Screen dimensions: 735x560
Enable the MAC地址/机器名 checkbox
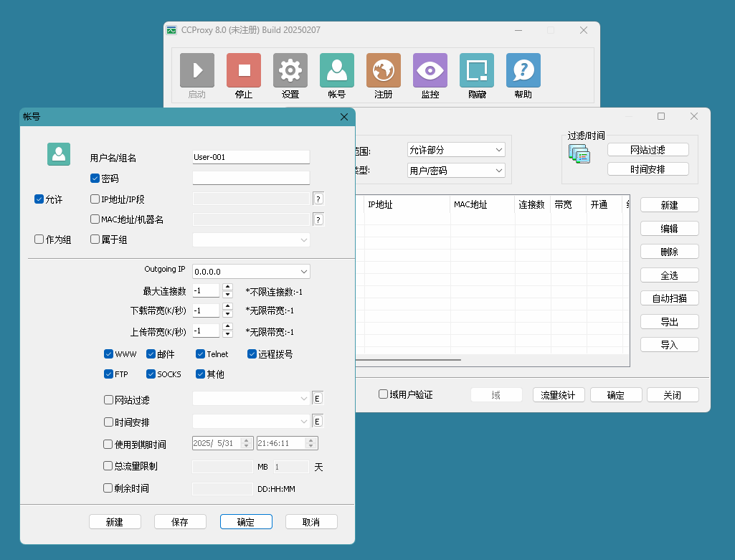point(95,219)
